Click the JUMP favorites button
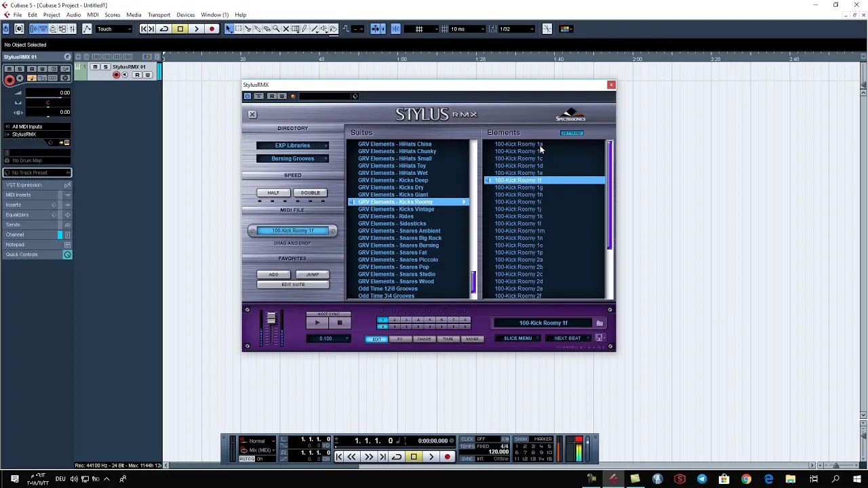868x488 pixels. tap(312, 274)
